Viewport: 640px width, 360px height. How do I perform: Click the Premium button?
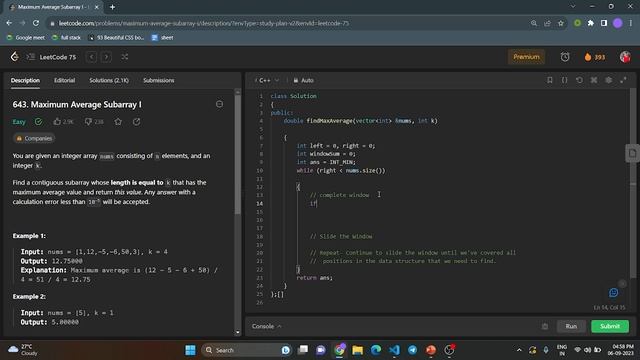click(x=526, y=57)
